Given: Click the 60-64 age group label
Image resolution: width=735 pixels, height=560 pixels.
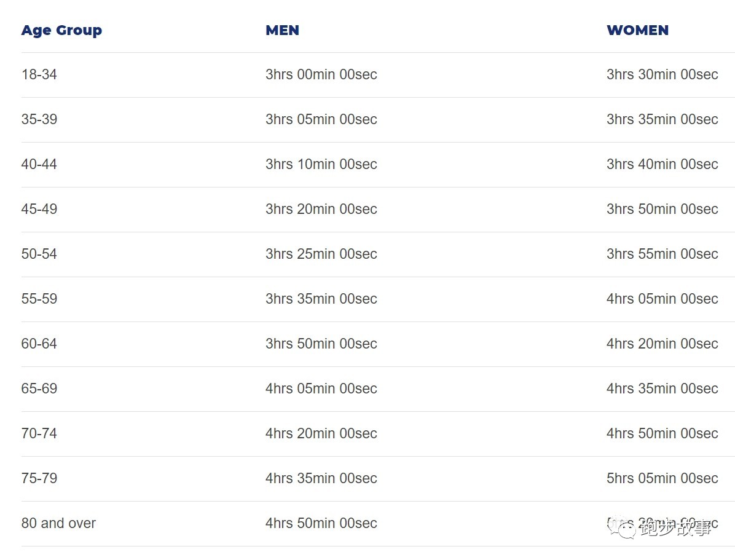Looking at the screenshot, I should tap(39, 344).
